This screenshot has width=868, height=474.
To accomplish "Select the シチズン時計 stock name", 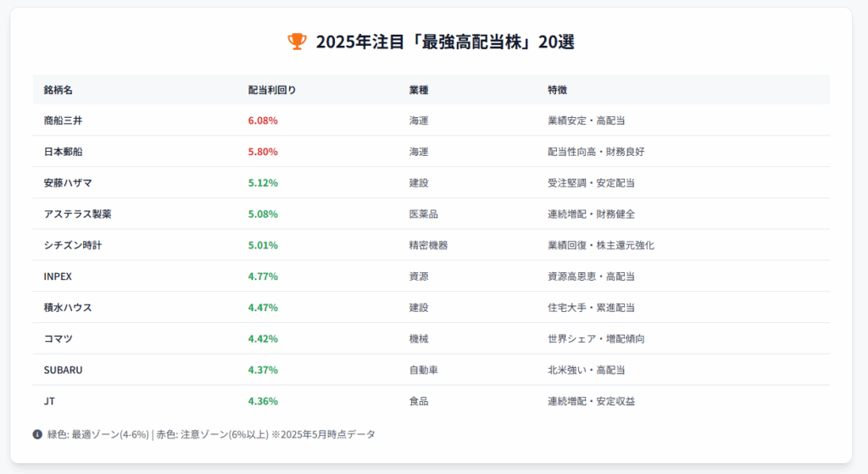I will point(73,245).
